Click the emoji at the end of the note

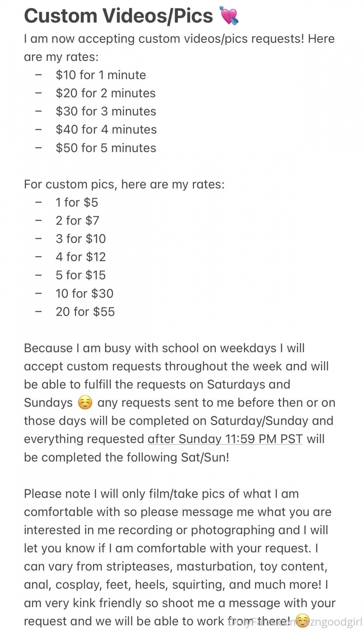coord(303,621)
